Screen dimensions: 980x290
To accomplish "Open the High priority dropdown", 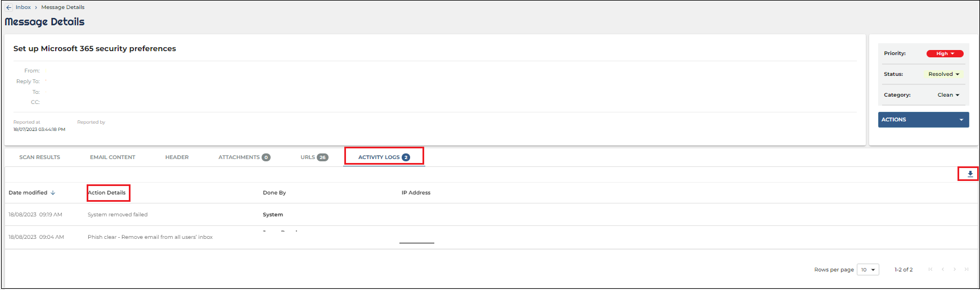I will 945,54.
